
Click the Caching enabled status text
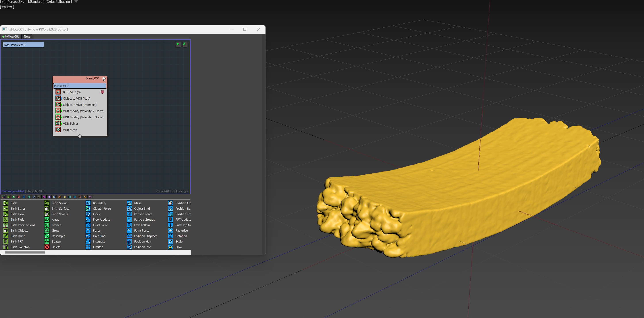click(x=13, y=191)
